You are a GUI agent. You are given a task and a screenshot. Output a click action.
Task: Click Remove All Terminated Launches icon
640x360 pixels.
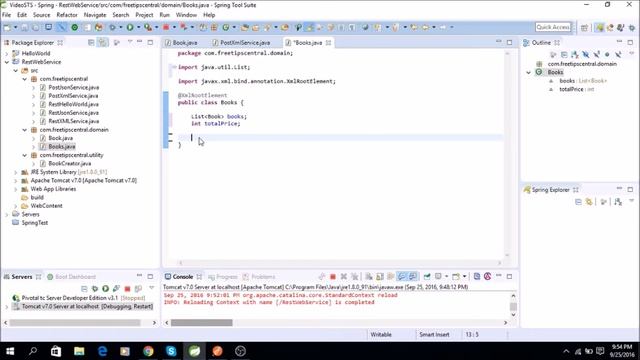354,277
